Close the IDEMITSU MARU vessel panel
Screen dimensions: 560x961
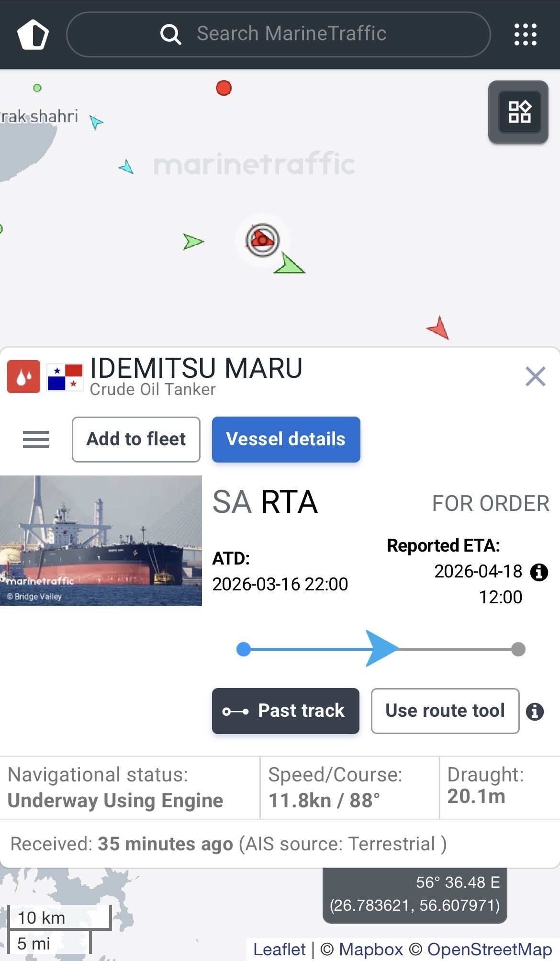[535, 376]
